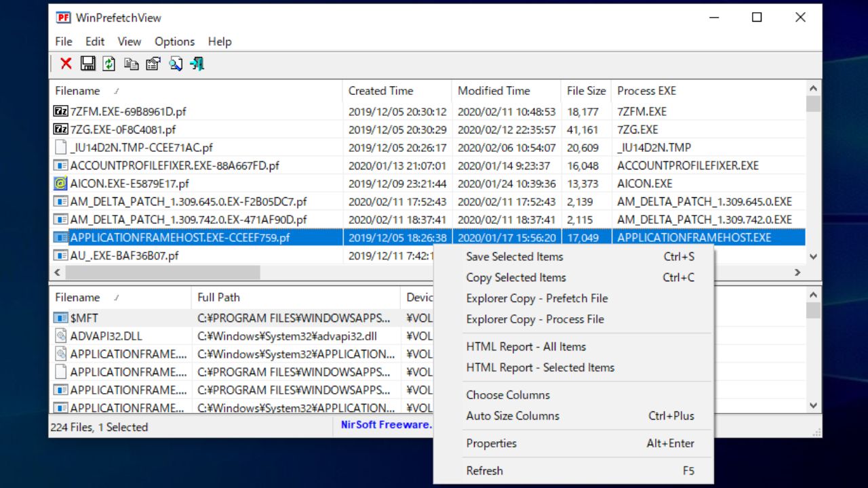Screen dimensions: 868x488
Task: Click the 224 Files, 1 Selected status text
Action: point(99,427)
